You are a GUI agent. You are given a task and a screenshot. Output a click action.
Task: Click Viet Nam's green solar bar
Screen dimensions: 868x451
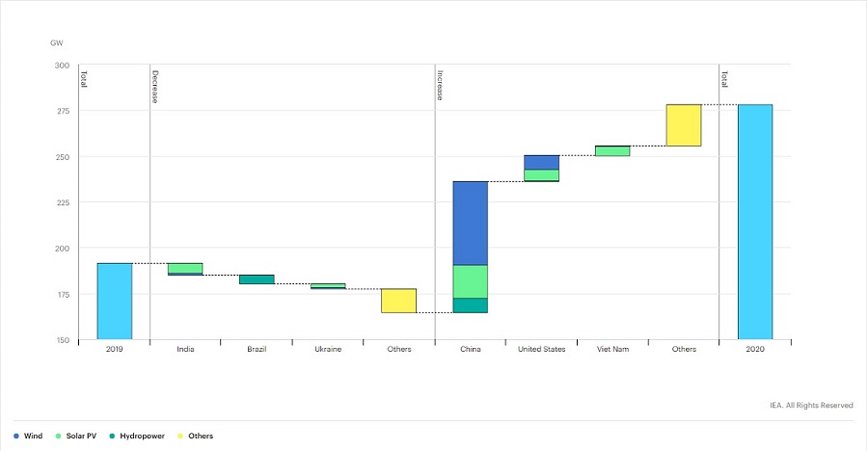click(x=612, y=151)
